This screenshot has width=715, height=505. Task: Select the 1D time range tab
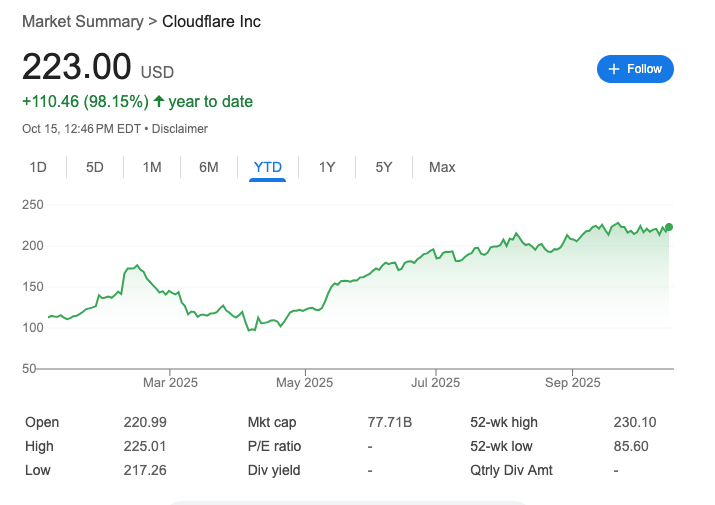(x=38, y=167)
